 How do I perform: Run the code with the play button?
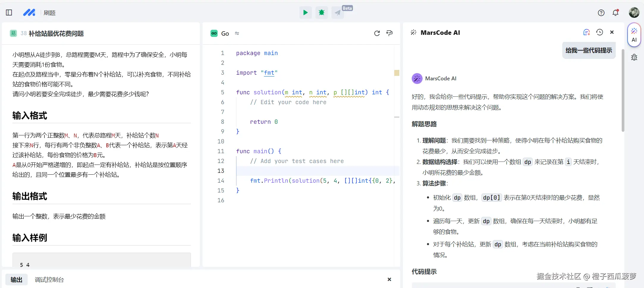pos(305,12)
